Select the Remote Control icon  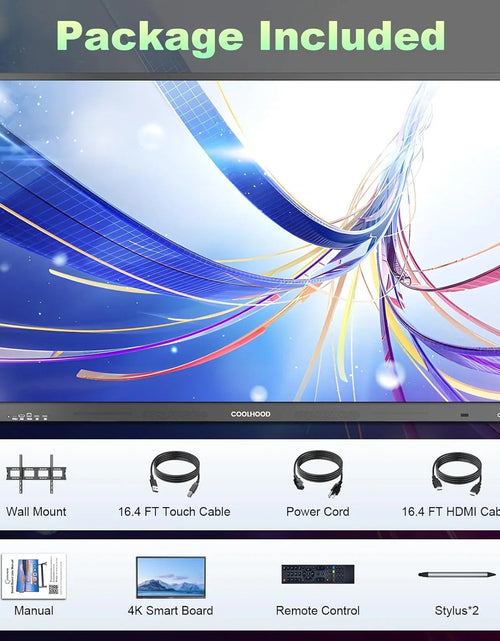pyautogui.click(x=318, y=574)
